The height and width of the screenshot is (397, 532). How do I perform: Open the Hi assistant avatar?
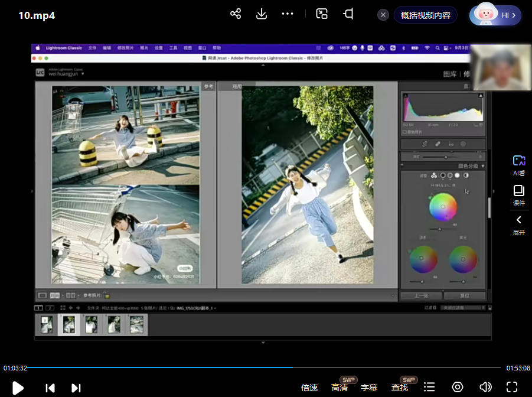pos(495,15)
